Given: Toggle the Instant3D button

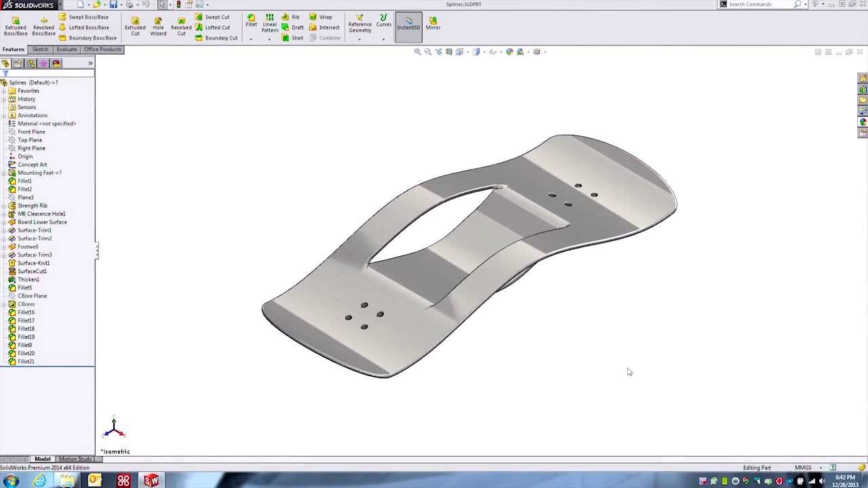Looking at the screenshot, I should coord(408,26).
